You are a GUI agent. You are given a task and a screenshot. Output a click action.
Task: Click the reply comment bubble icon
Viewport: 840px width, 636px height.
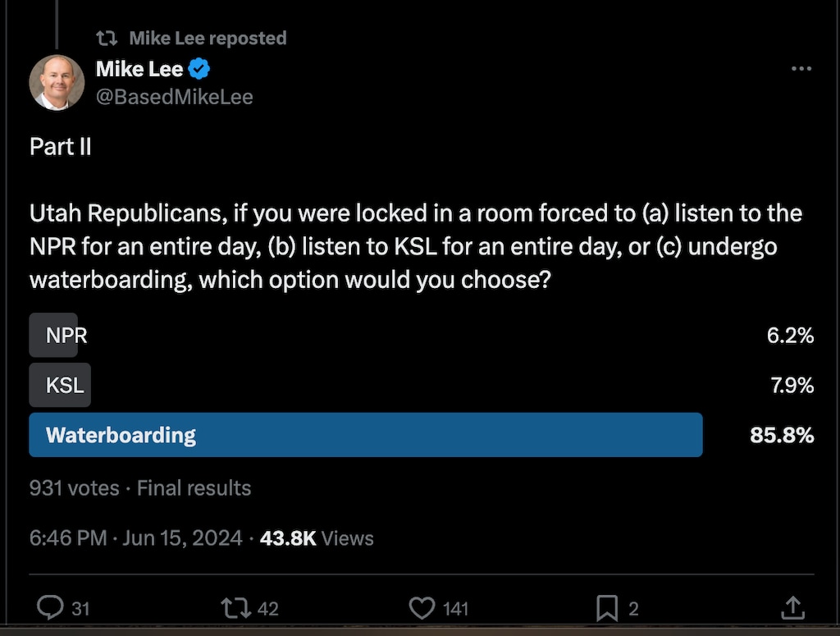(51, 607)
